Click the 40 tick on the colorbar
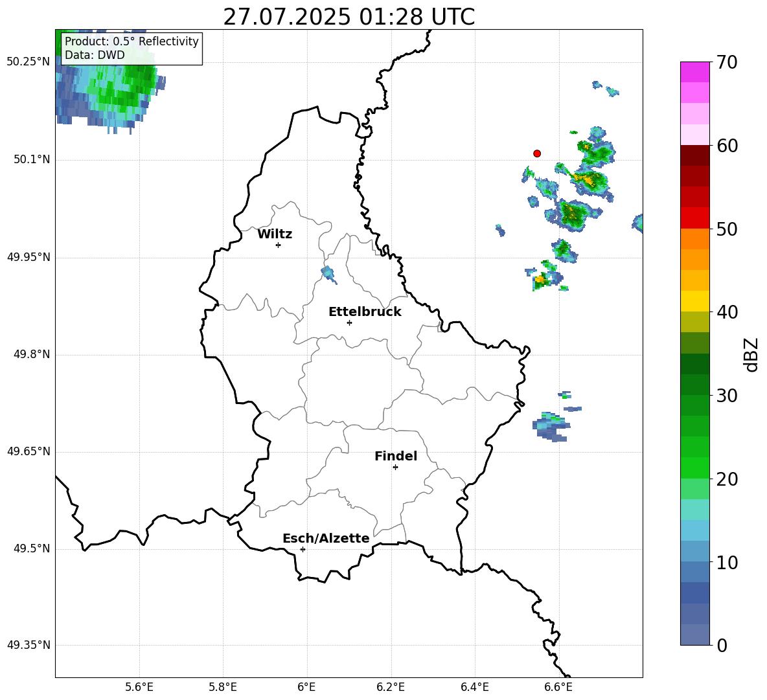 (727, 312)
